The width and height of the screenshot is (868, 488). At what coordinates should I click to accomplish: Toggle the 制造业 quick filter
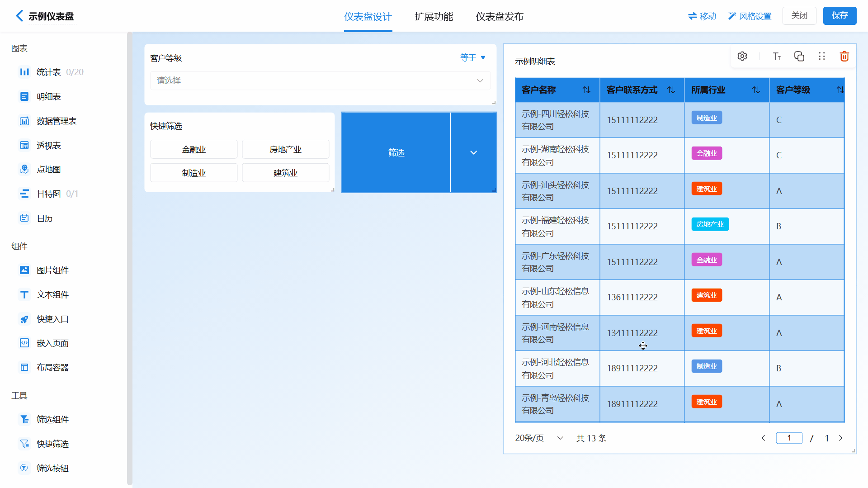click(194, 173)
